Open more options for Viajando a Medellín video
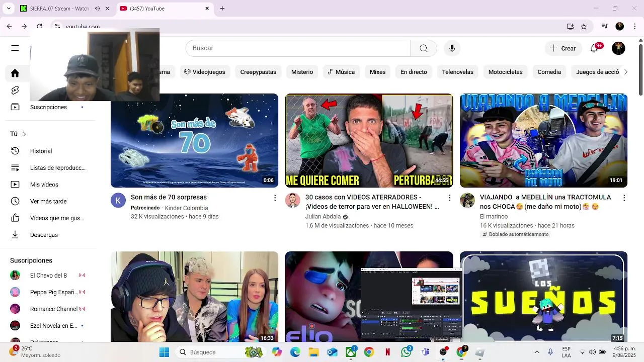This screenshot has width=644, height=362. coord(624,198)
